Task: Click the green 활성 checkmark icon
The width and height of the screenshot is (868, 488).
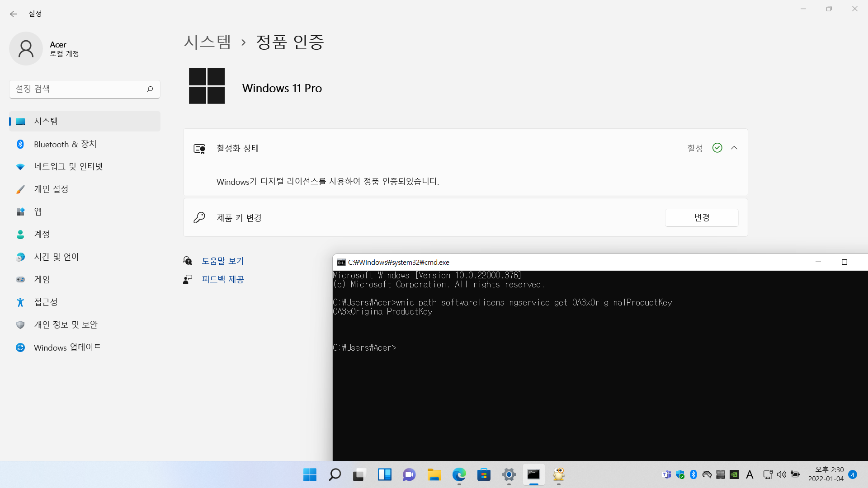Action: tap(717, 148)
